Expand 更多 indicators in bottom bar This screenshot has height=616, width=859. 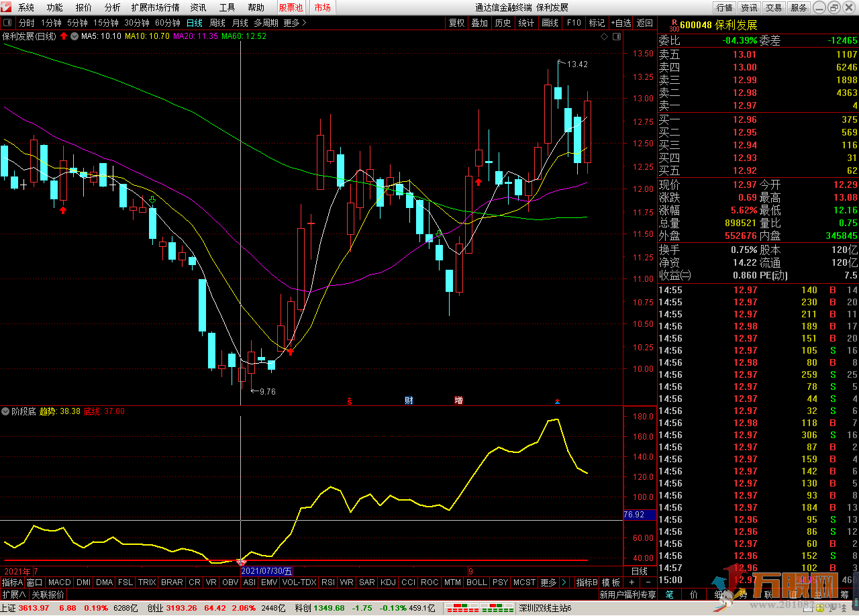point(548,582)
